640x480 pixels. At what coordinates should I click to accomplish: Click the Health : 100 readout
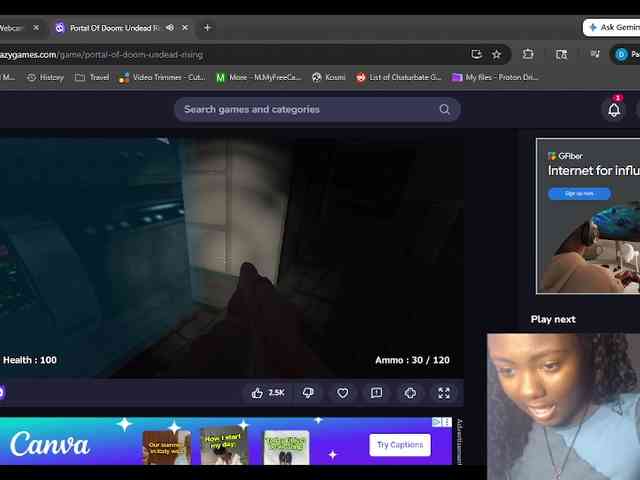30,360
